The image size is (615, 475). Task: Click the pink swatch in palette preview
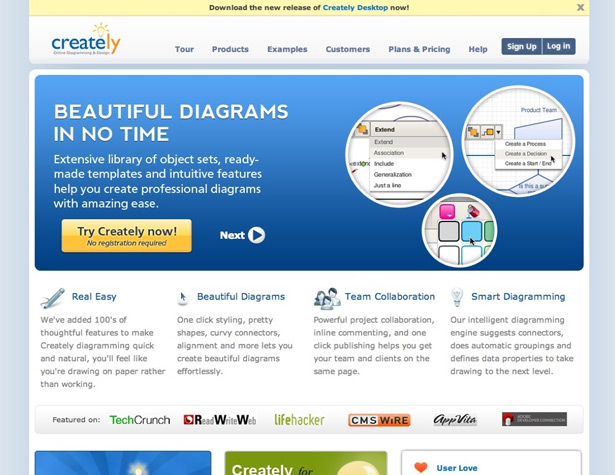[x=447, y=211]
